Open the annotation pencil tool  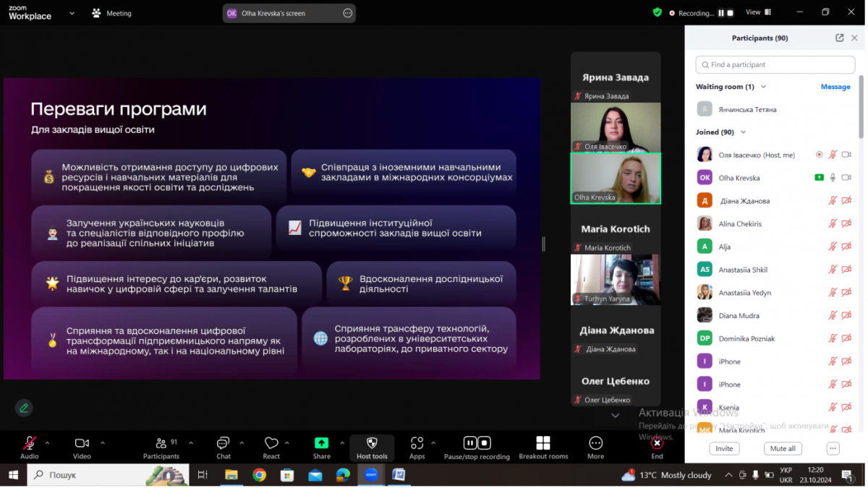point(24,408)
